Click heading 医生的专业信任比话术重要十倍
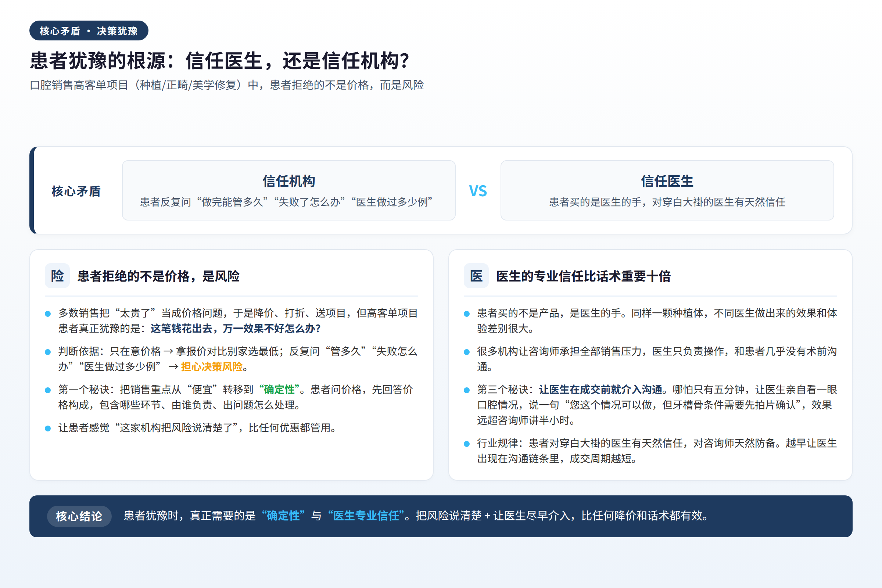 583,276
